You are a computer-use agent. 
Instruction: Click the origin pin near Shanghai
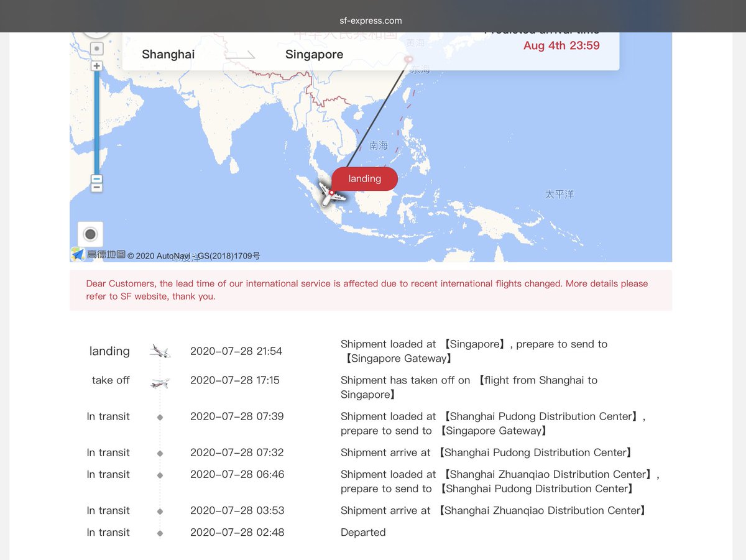(408, 60)
